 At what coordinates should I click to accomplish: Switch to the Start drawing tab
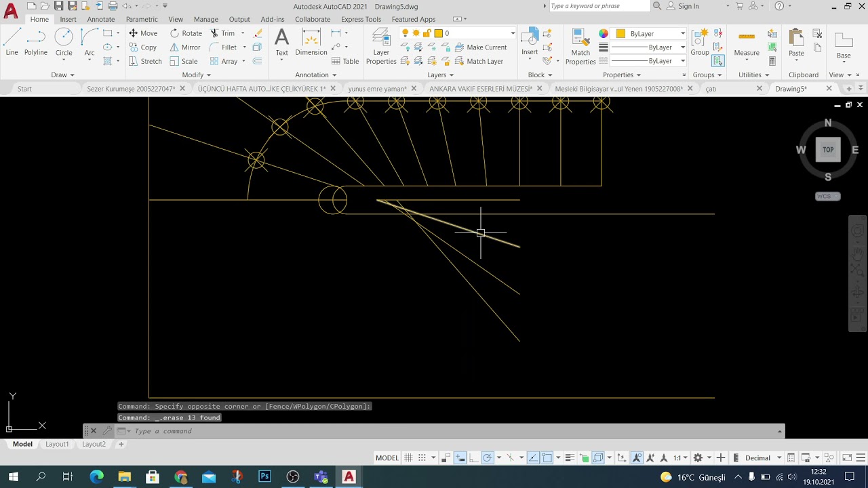point(24,89)
